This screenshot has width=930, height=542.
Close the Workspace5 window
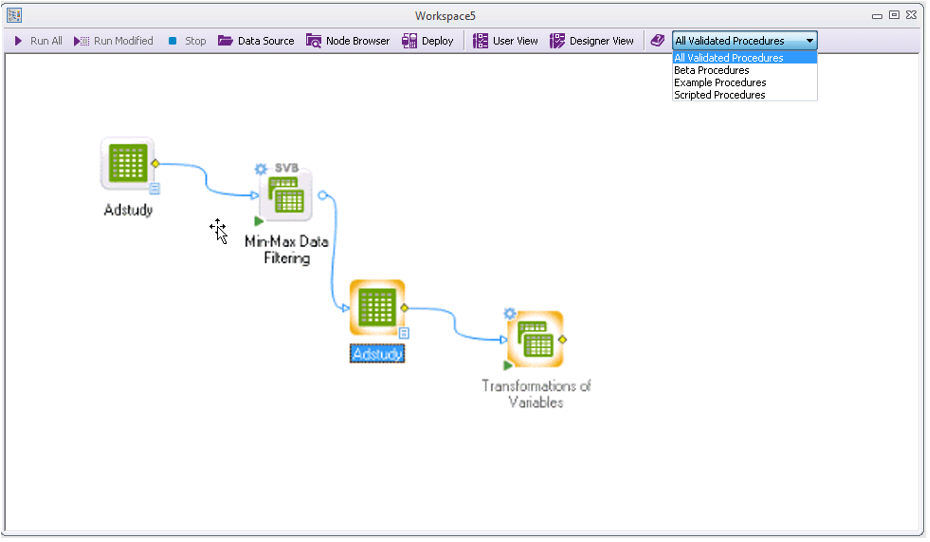coord(911,15)
